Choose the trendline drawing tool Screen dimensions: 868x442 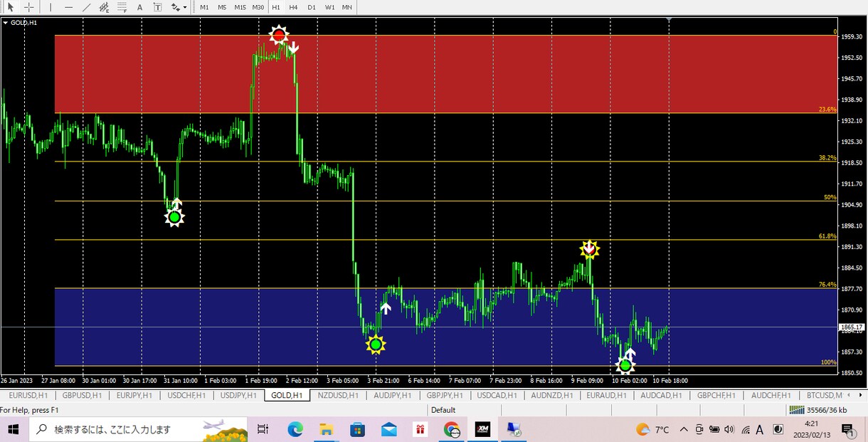coord(86,7)
